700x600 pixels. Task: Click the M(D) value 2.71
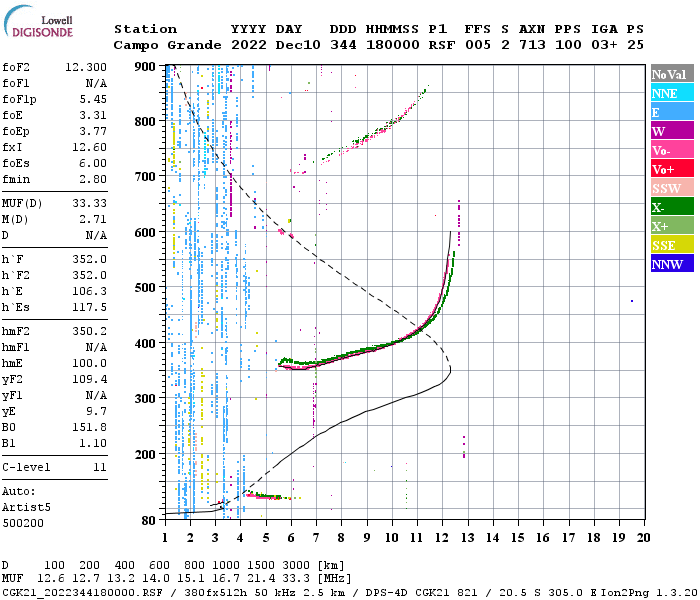(93, 220)
